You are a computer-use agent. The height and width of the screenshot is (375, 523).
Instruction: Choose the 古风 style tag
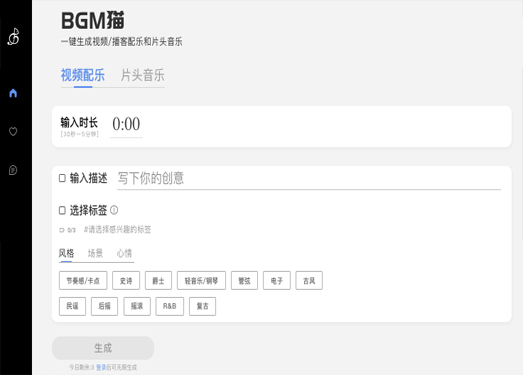tap(309, 281)
